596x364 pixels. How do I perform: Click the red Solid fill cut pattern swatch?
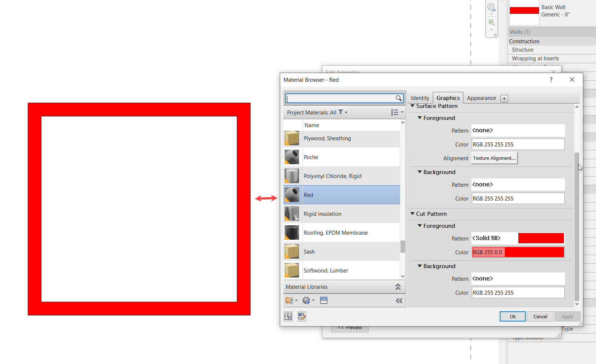tap(541, 238)
